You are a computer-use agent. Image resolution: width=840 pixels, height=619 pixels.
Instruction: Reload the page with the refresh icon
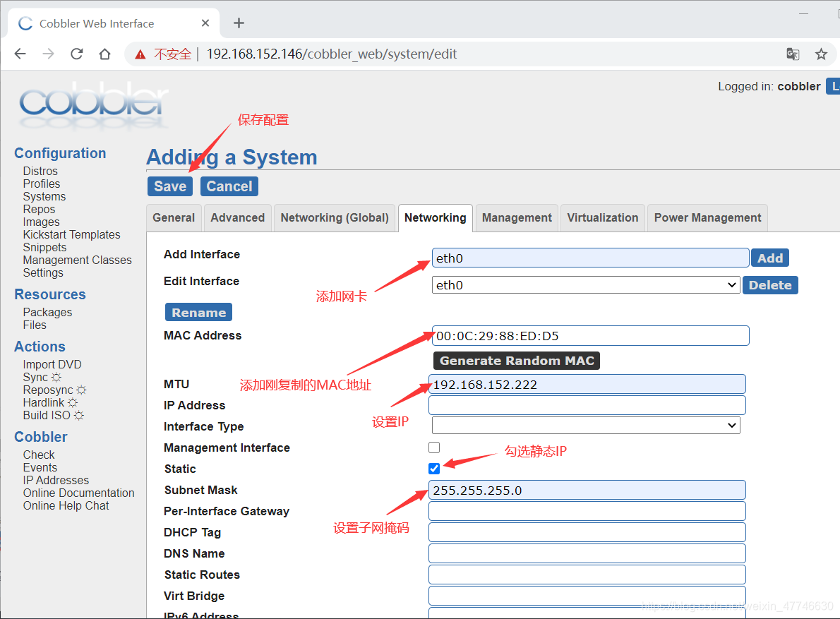(x=77, y=54)
